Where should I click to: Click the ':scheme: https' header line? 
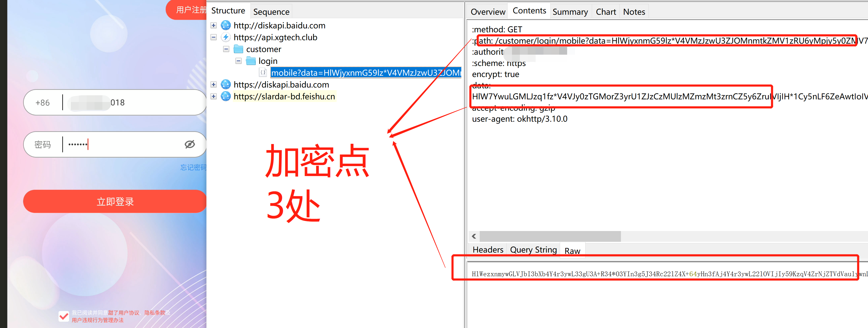[499, 63]
